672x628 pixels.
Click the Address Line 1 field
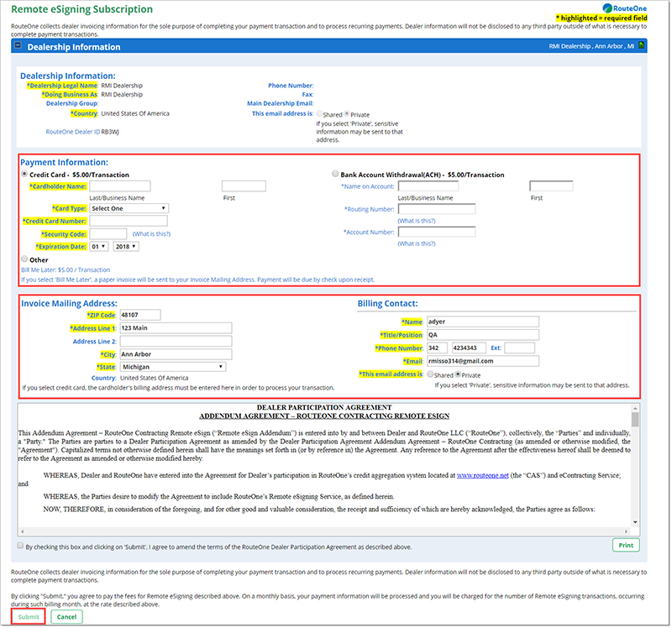(x=176, y=328)
